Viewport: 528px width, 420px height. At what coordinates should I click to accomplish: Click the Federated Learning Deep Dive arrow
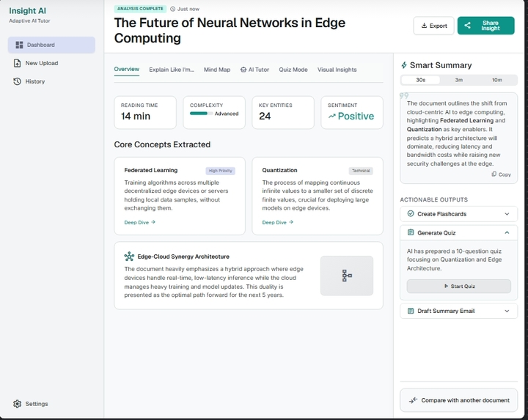(153, 222)
